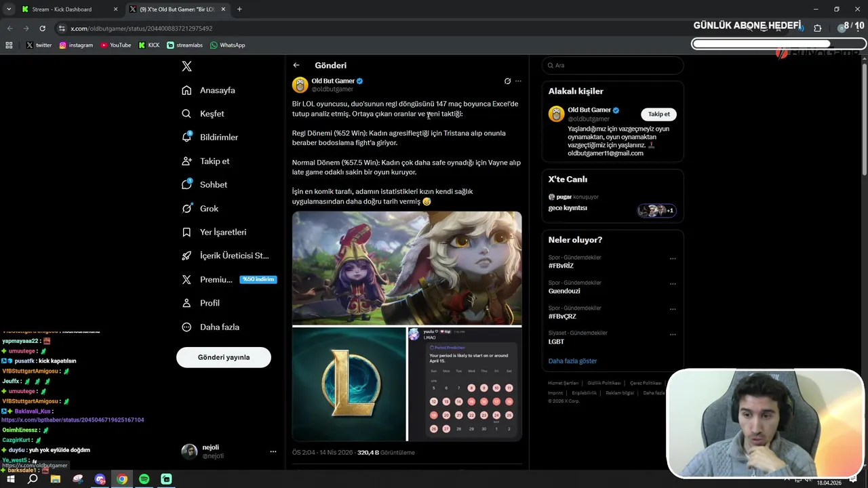
Task: Open the @oldbutgamer handle on the post
Action: pyautogui.click(x=332, y=89)
